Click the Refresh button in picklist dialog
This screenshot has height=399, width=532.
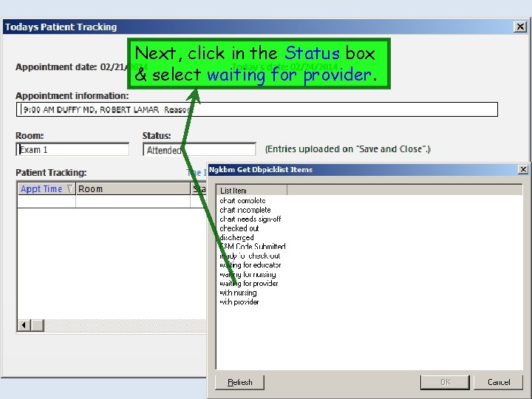239,382
